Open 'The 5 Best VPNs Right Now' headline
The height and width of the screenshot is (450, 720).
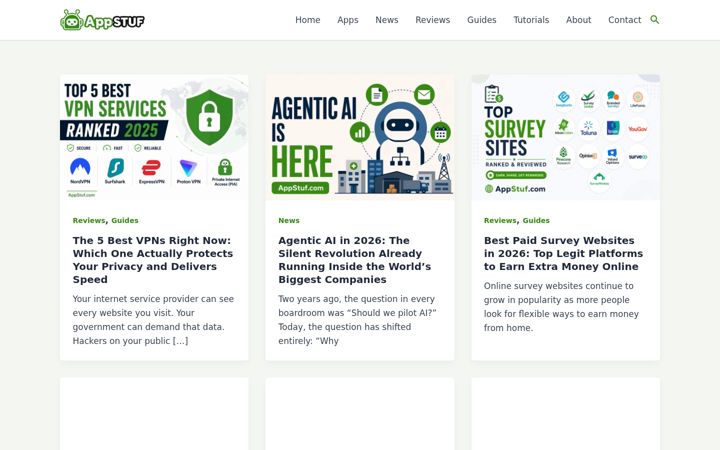(x=153, y=260)
